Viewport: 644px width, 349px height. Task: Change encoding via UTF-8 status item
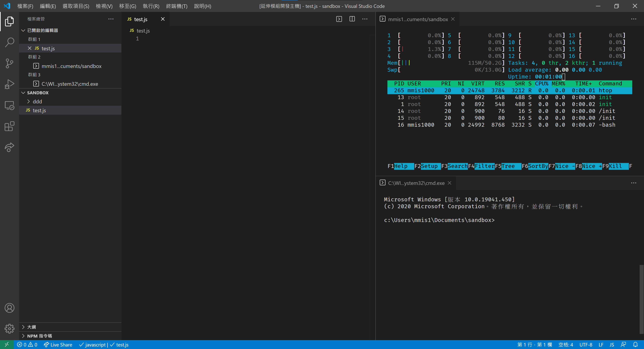(x=585, y=344)
